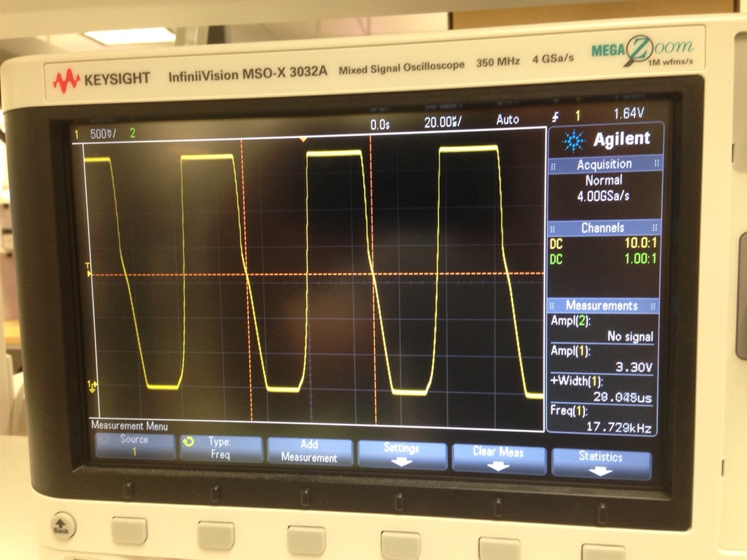Select the trigger level marker T at left edge
747x560 pixels.
88,270
